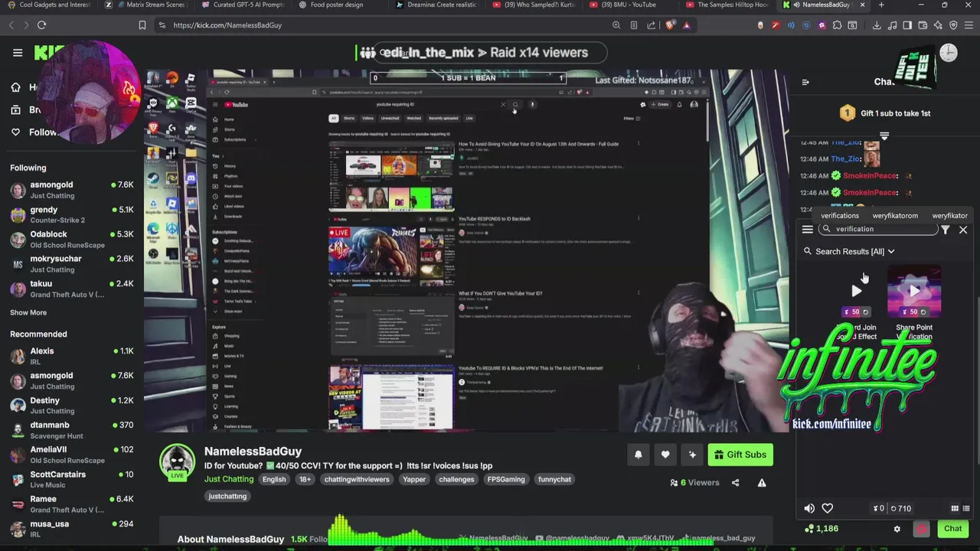Choose 'weryfikatorom' autocomplete suggestion
The image size is (980, 551).
pos(895,216)
